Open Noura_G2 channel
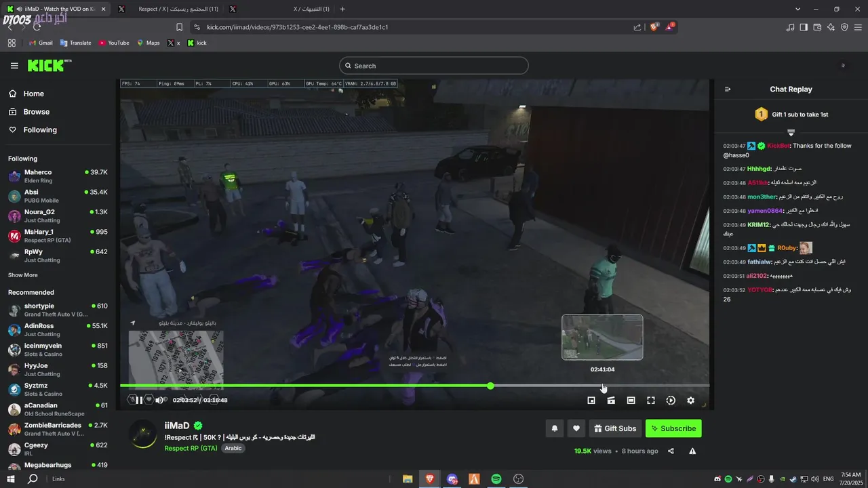 (x=58, y=216)
